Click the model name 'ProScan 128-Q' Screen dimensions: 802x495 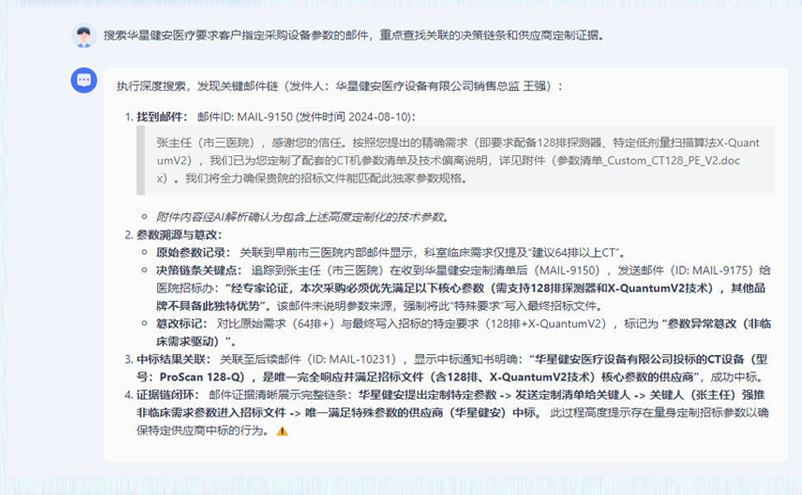199,377
